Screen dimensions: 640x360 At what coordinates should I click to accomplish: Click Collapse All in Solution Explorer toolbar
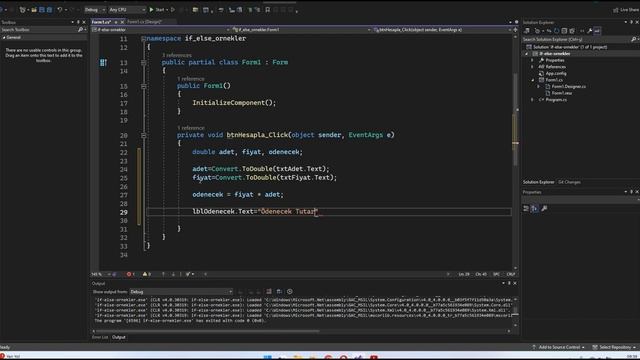(564, 31)
